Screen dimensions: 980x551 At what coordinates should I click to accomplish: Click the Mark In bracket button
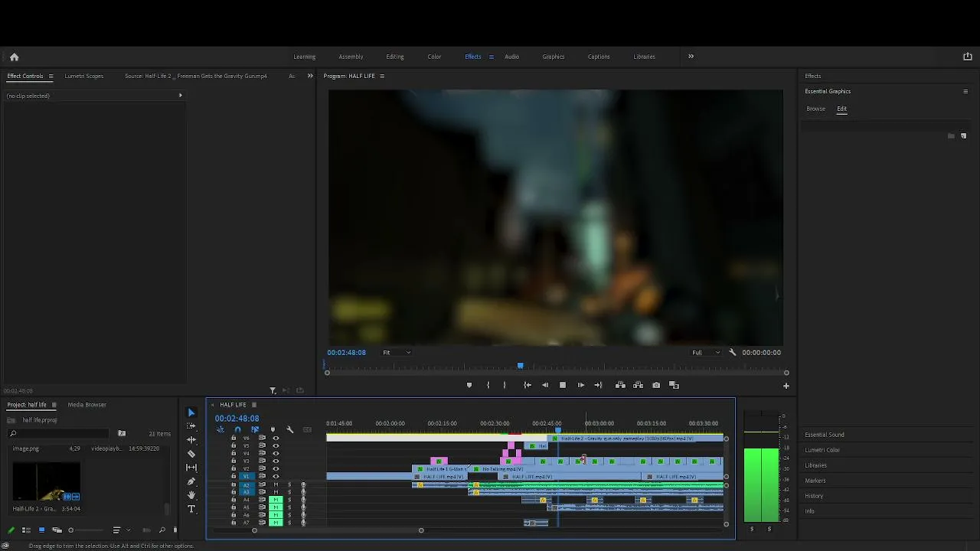click(488, 385)
